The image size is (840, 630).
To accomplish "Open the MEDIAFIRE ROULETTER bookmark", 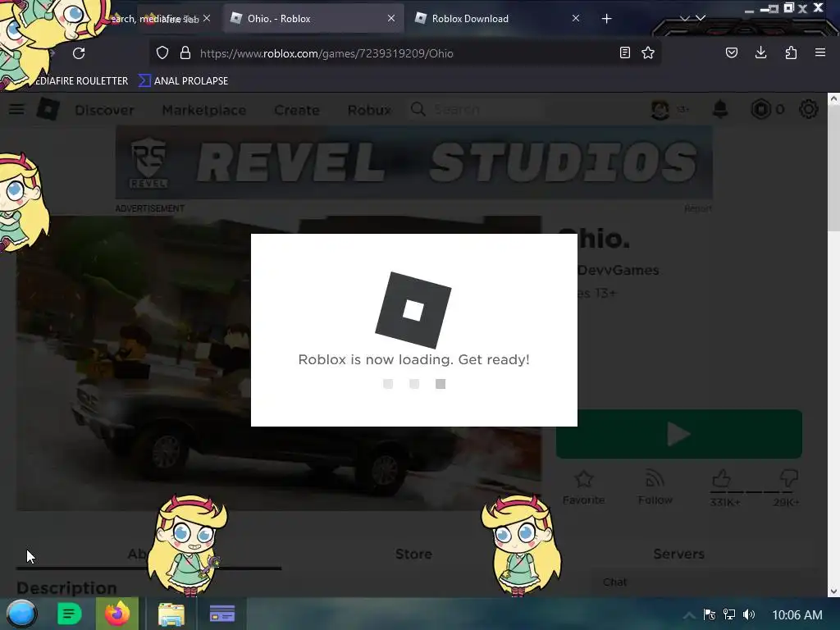I will (x=80, y=81).
